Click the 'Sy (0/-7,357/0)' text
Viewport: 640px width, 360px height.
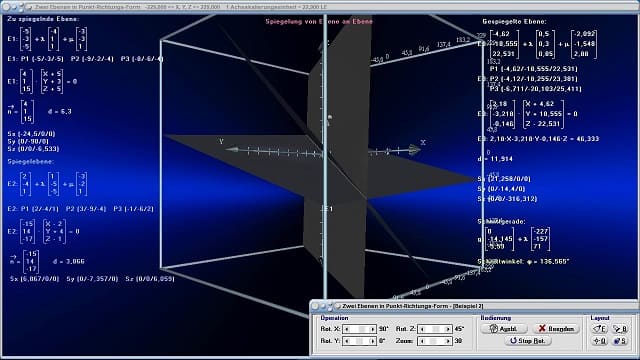92,279
